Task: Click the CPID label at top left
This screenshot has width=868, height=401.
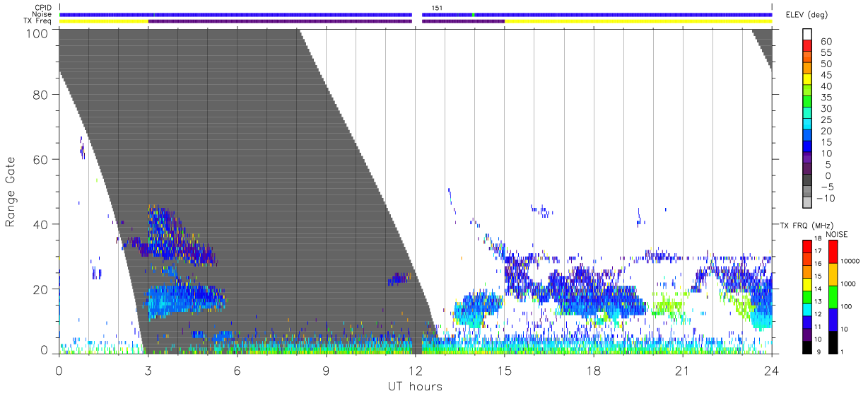Action: pos(42,8)
